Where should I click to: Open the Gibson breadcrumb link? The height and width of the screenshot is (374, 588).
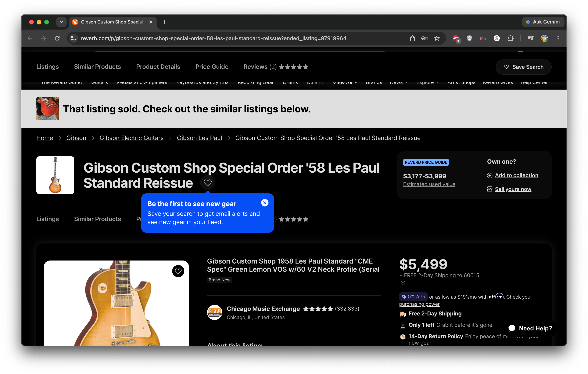(x=76, y=138)
